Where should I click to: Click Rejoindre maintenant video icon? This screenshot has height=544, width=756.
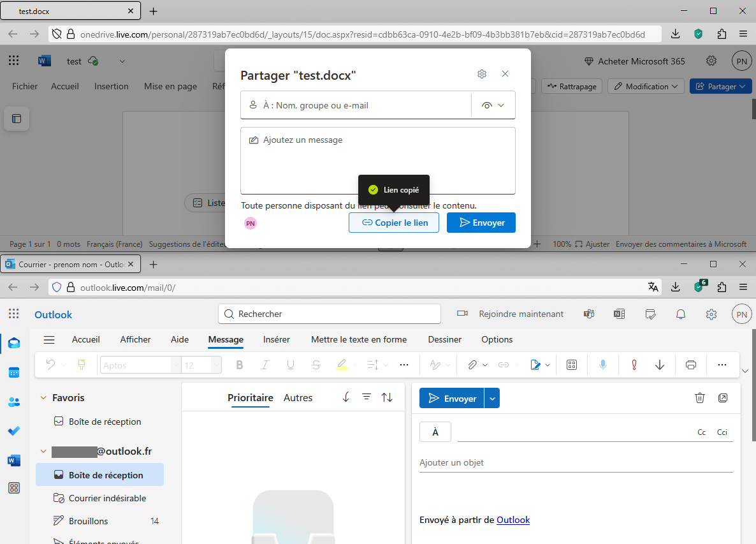click(x=462, y=314)
